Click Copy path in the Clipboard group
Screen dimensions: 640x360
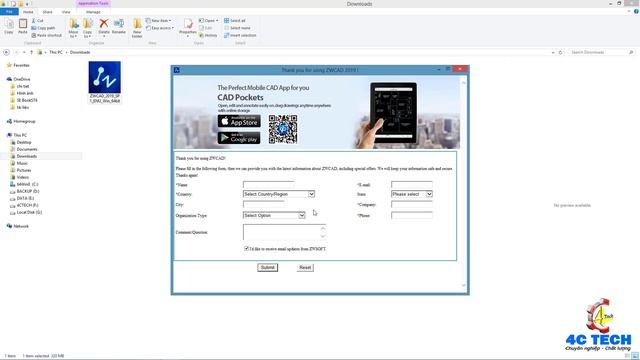(43, 28)
